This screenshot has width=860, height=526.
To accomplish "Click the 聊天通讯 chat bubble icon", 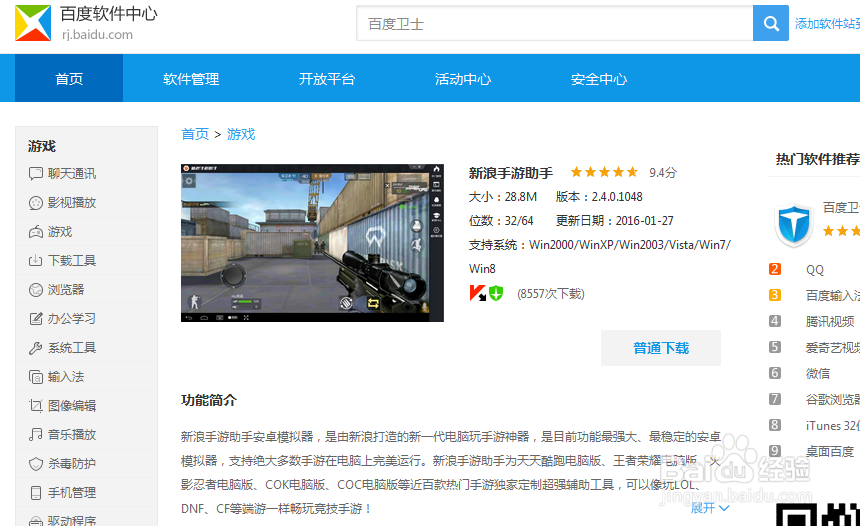I will [x=36, y=174].
